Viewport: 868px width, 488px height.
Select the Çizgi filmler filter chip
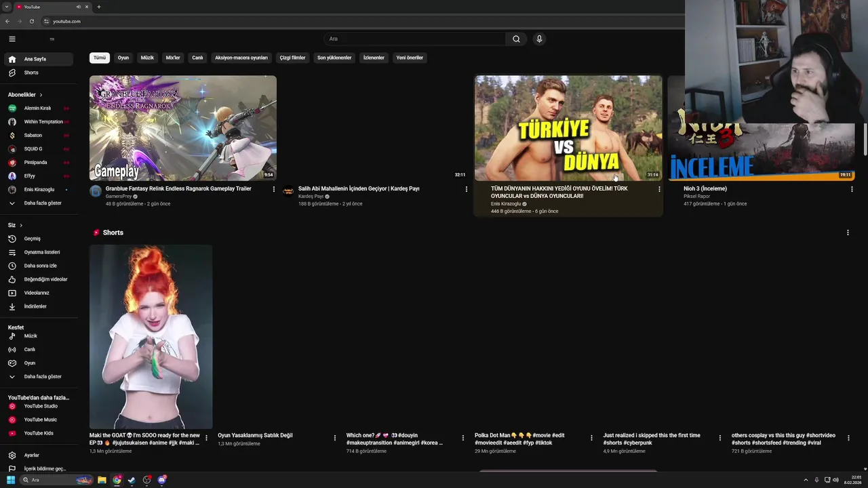(x=292, y=58)
